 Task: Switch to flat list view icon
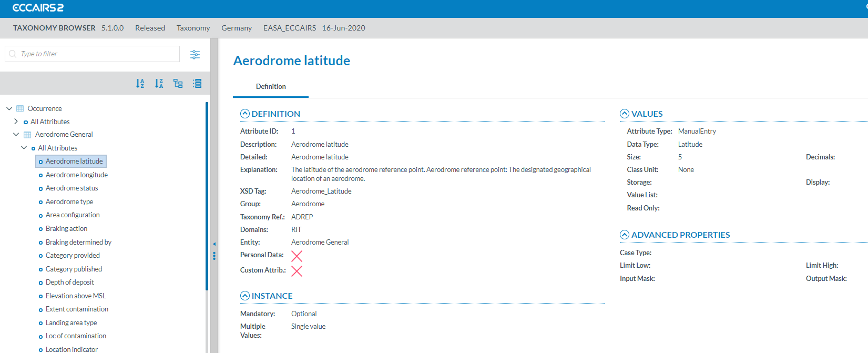click(197, 83)
